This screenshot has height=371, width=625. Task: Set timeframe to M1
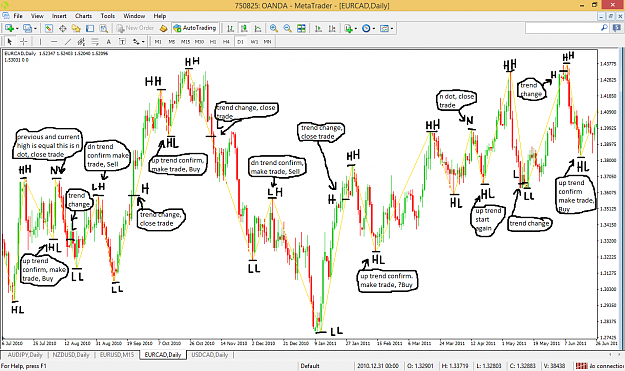(x=158, y=41)
